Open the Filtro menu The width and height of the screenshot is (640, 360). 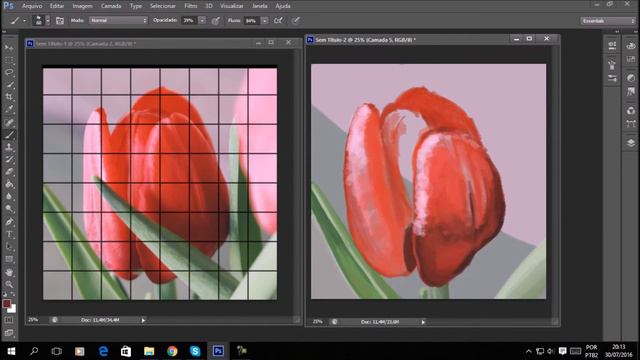pos(191,6)
